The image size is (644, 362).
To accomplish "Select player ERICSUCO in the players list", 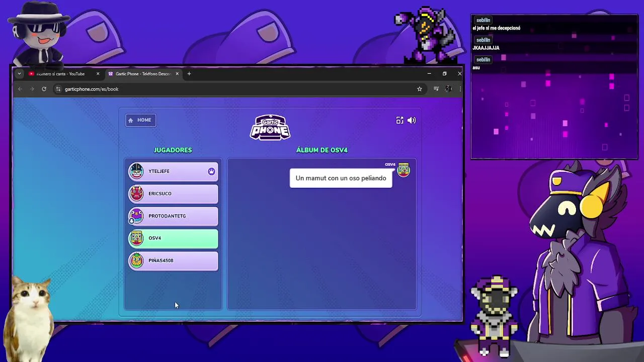I will pyautogui.click(x=174, y=194).
